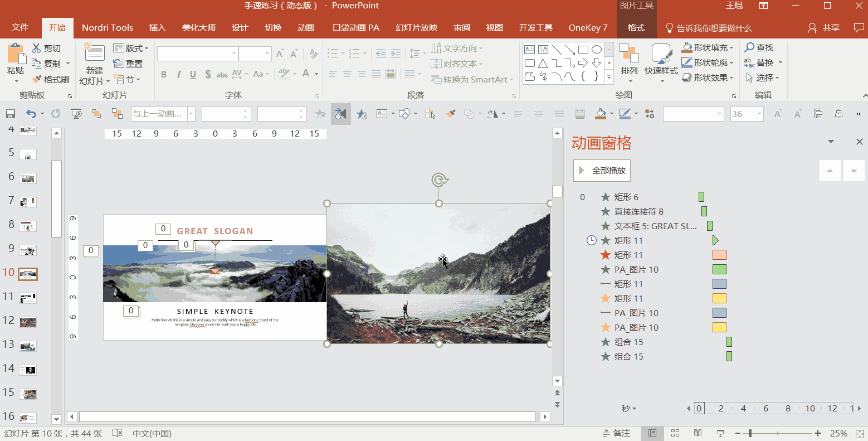The width and height of the screenshot is (868, 441).
Task: Open the picture Format tab
Action: (x=636, y=27)
